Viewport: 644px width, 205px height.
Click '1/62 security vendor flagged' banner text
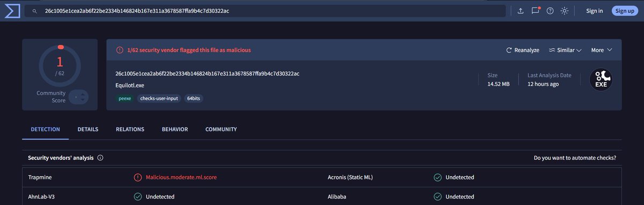[x=189, y=50]
